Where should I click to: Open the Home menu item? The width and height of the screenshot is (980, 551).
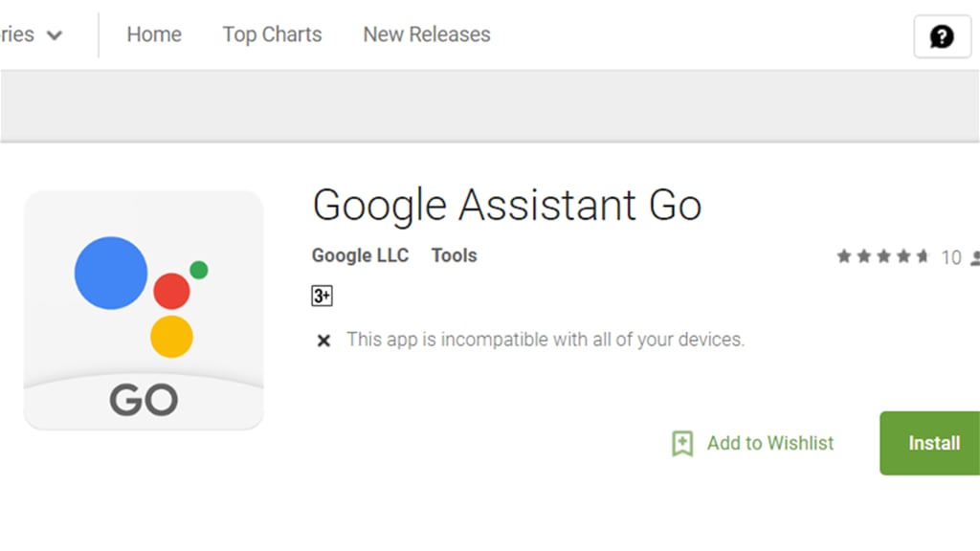click(153, 34)
